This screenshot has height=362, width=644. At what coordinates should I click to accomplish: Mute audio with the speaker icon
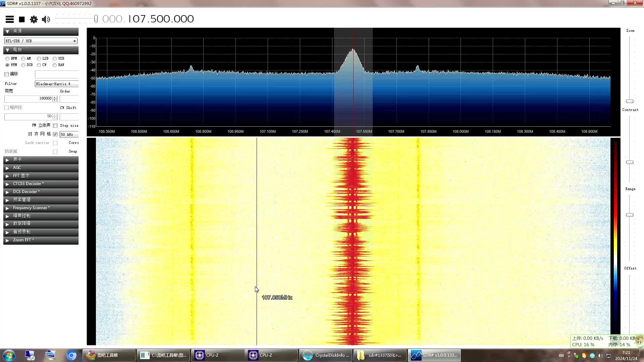46,19
